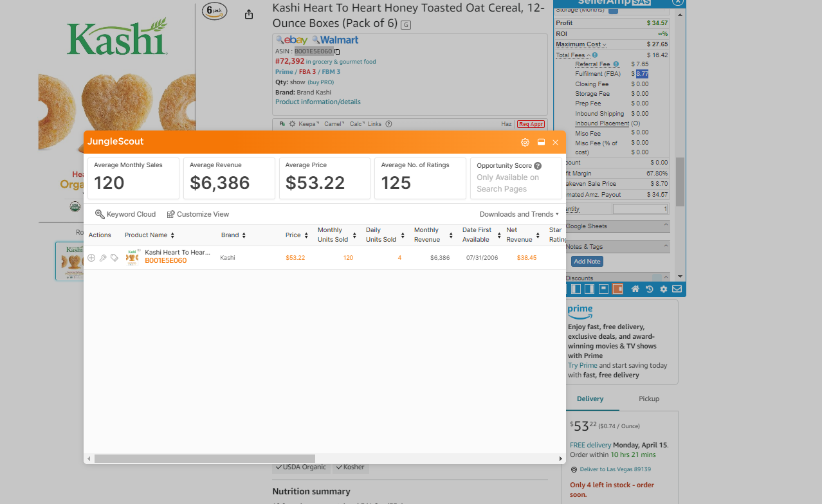
Task: Open Total Fees info icon
Action: tap(595, 55)
